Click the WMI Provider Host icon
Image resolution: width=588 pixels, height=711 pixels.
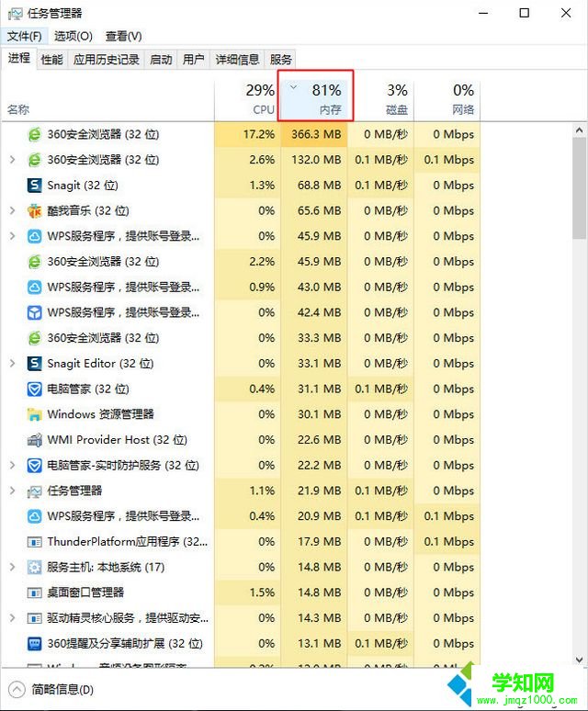pos(35,439)
